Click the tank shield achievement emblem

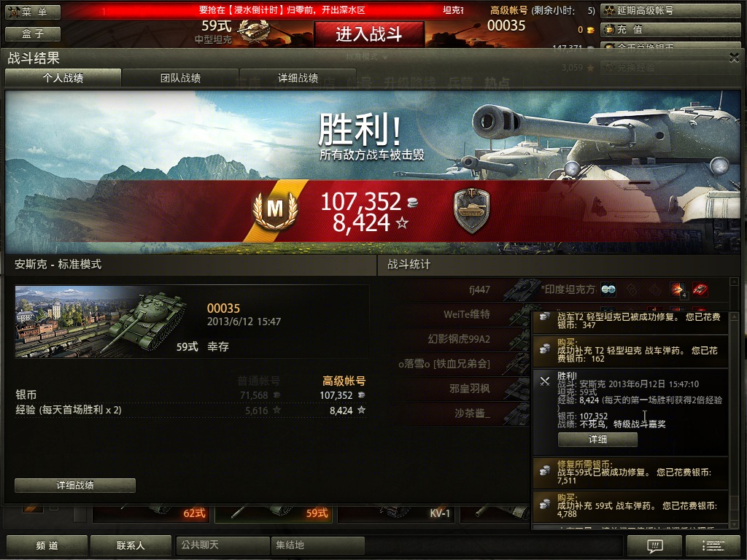point(471,210)
